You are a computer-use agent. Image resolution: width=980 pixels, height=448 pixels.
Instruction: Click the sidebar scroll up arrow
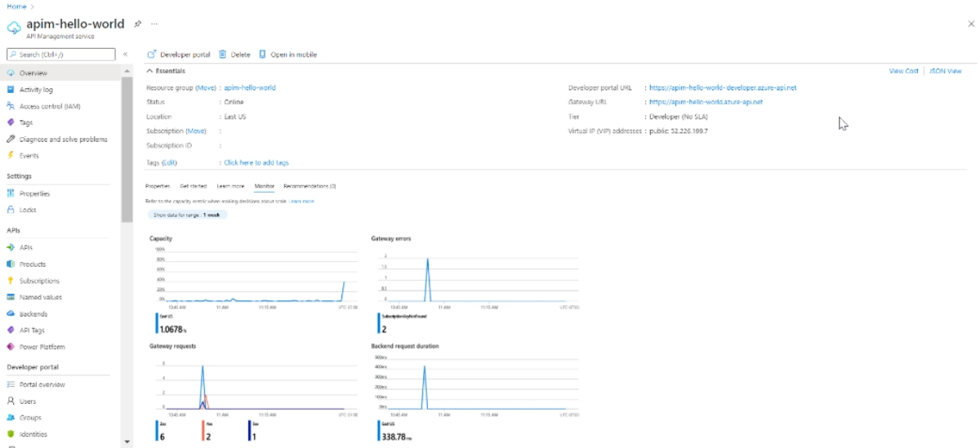click(126, 72)
